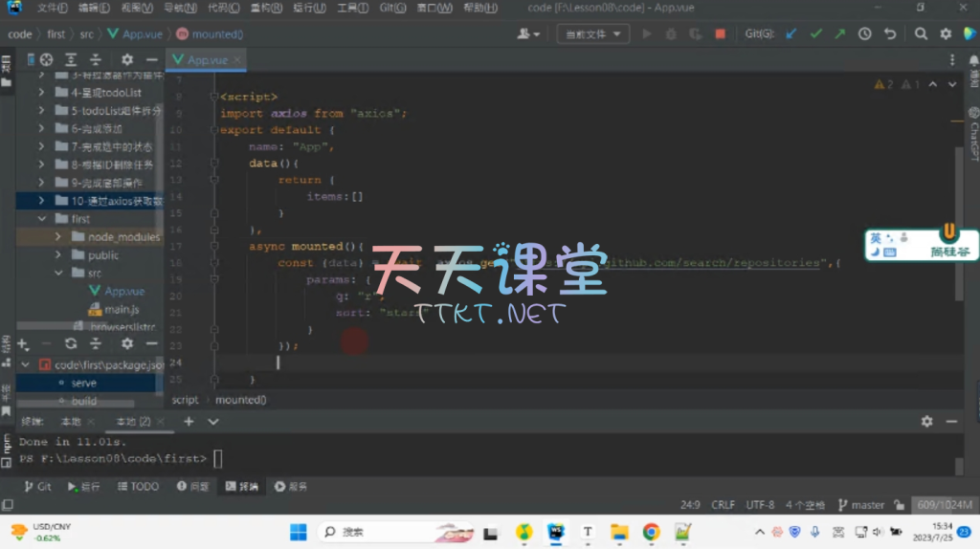The image size is (980, 549).
Task: Open the TODO tool window button
Action: click(138, 487)
